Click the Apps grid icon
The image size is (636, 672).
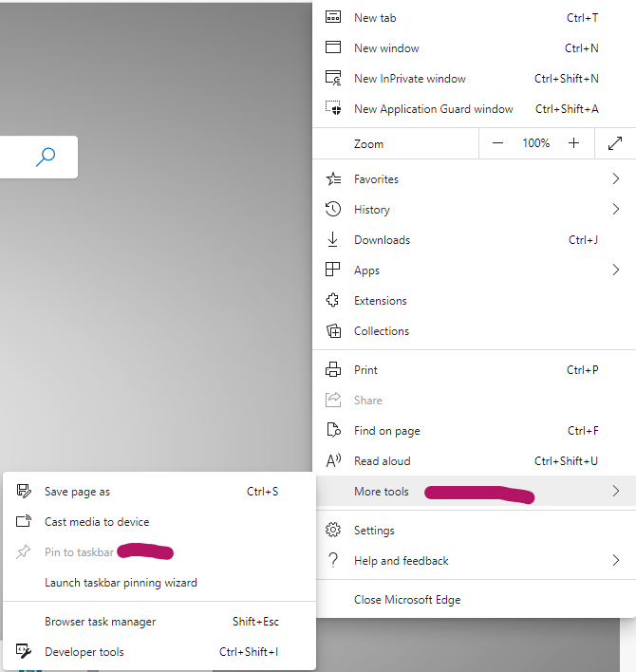point(332,270)
